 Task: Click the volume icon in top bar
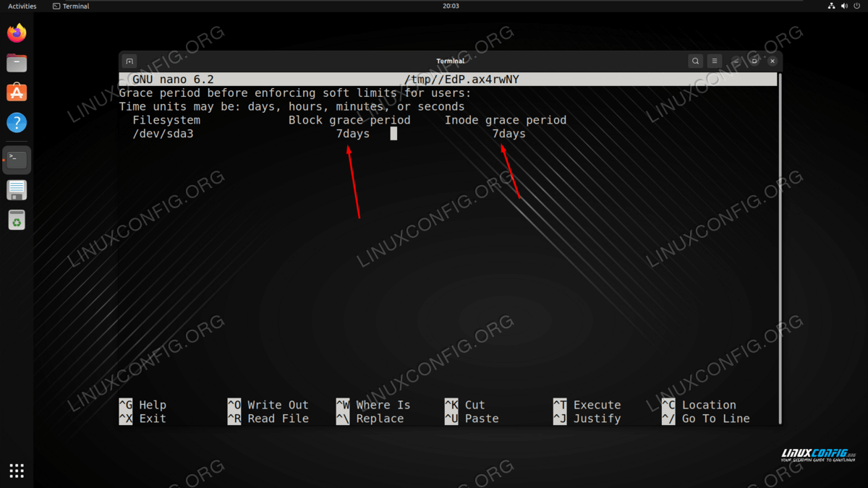click(x=844, y=7)
